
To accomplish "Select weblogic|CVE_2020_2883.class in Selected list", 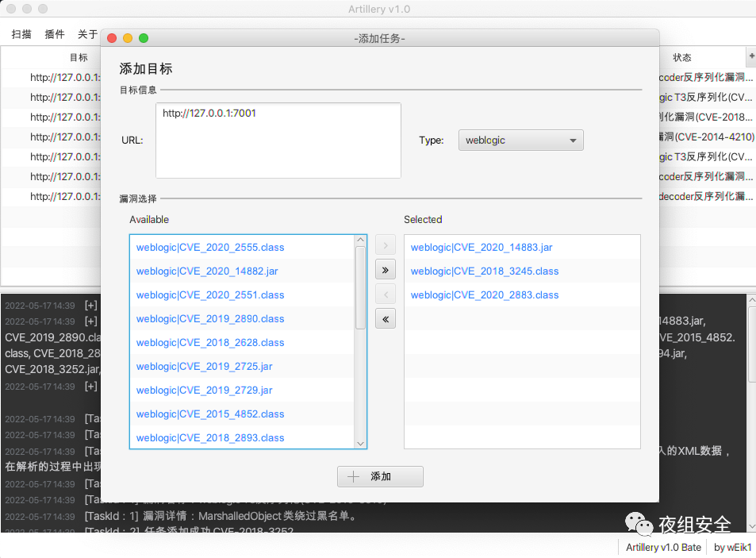I will coord(522,295).
